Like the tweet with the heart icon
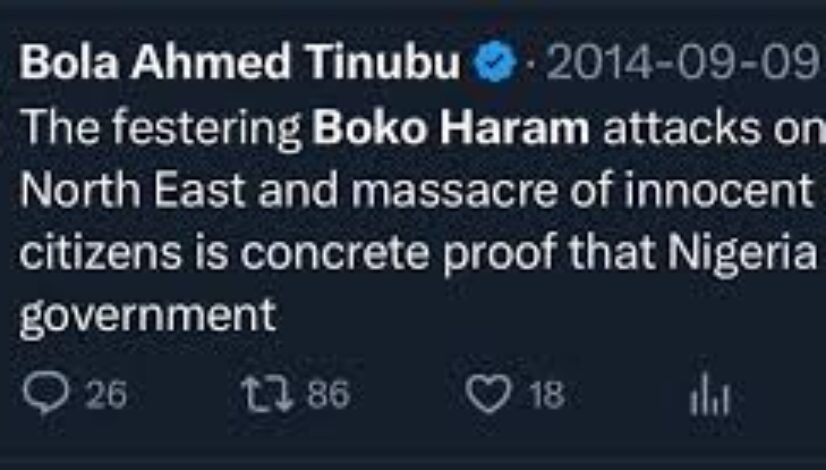826x470 pixels. pyautogui.click(x=490, y=395)
